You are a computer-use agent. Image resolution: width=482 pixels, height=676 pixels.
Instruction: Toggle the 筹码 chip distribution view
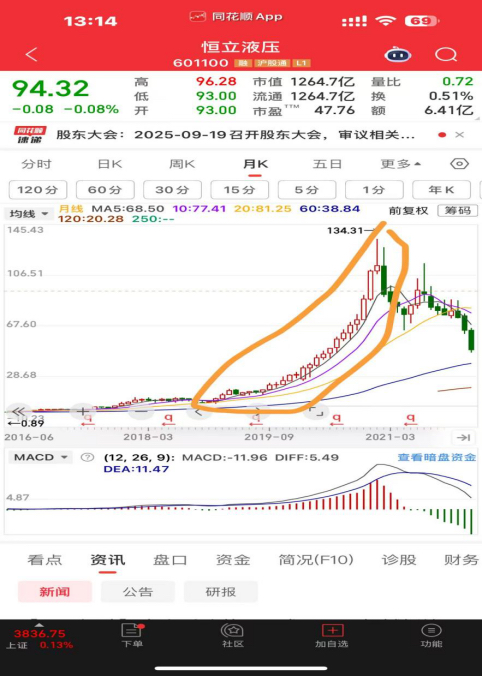point(458,211)
